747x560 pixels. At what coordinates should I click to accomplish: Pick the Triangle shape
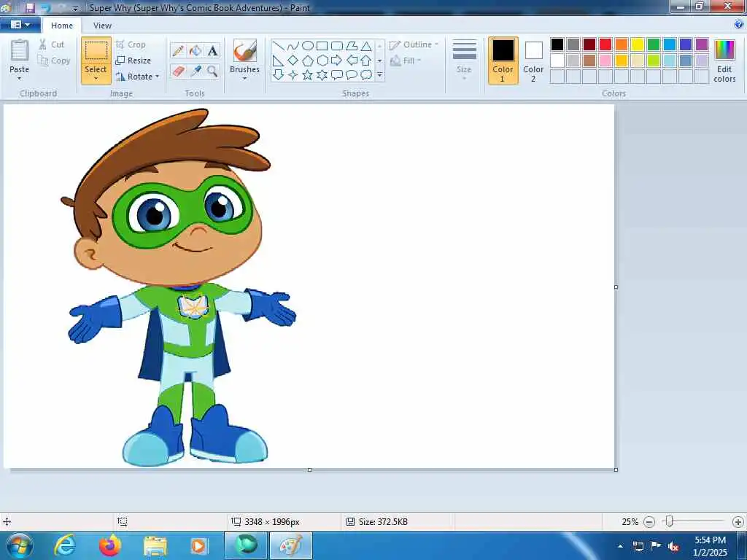(x=366, y=46)
